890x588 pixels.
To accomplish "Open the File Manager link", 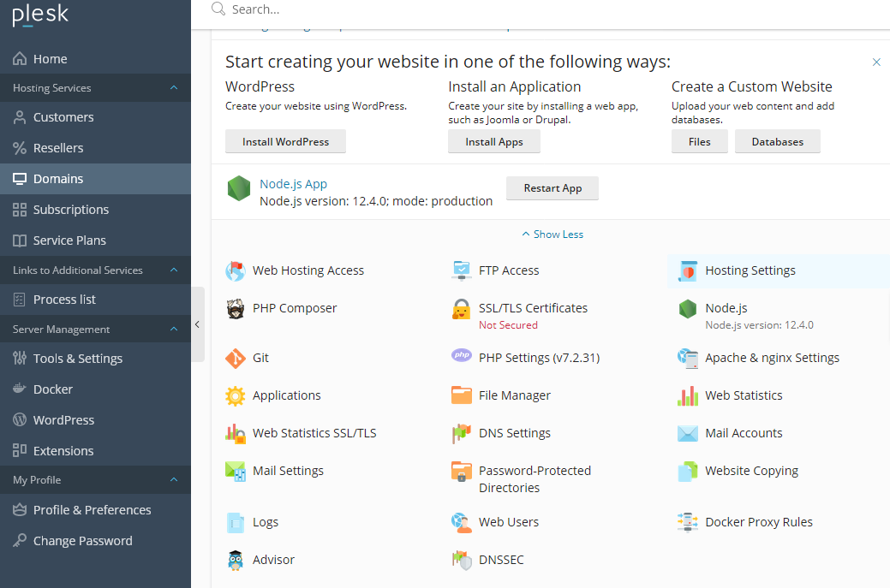I will click(x=515, y=395).
